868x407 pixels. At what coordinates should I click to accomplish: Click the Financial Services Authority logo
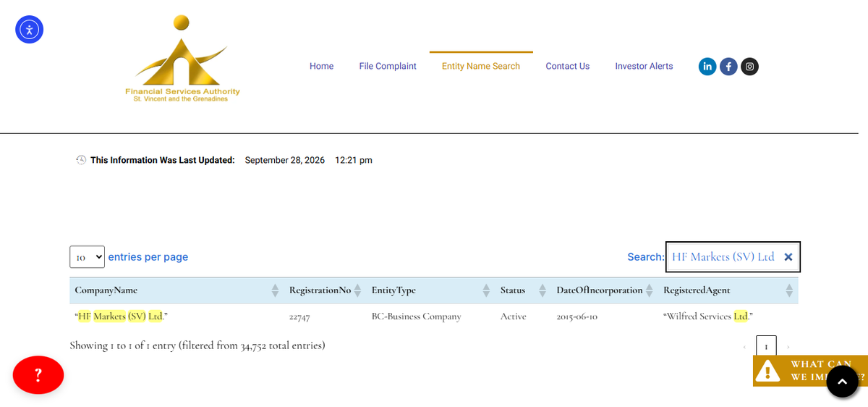tap(182, 59)
